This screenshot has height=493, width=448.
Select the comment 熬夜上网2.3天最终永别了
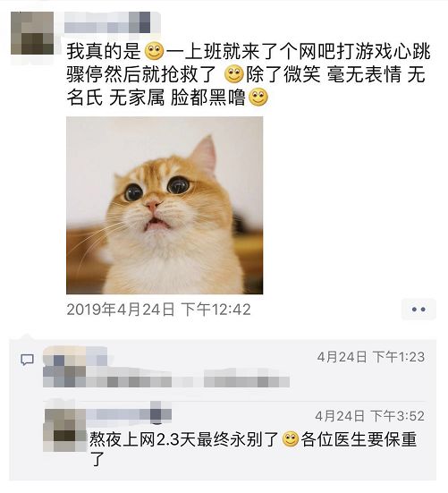[x=184, y=439]
